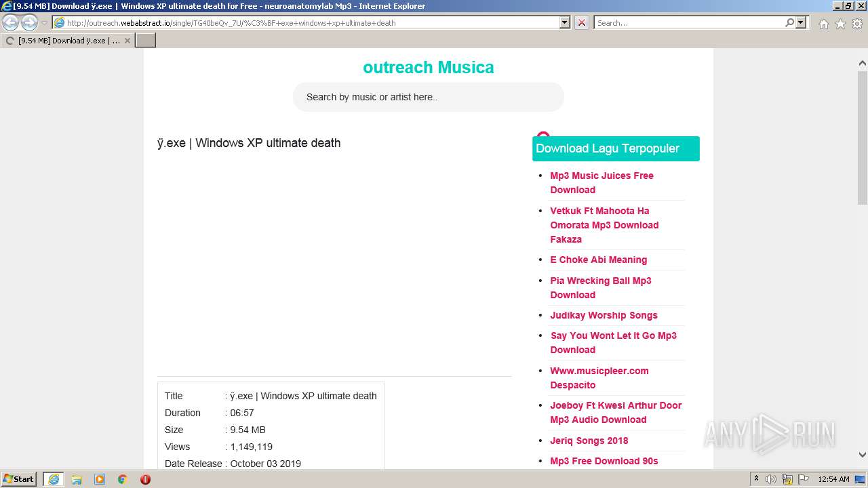The image size is (868, 488).
Task: Click the scrollbar up arrow
Action: [862, 63]
